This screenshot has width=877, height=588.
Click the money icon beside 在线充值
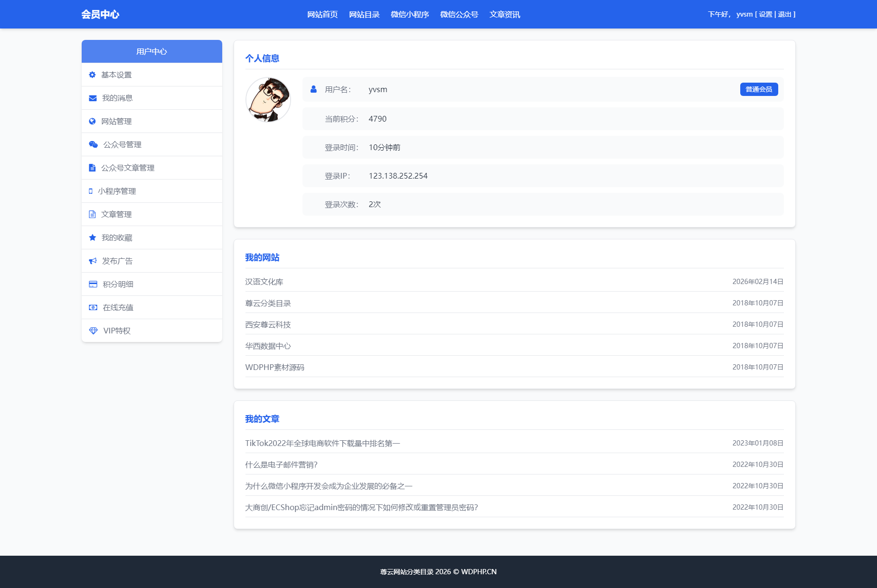(x=93, y=307)
